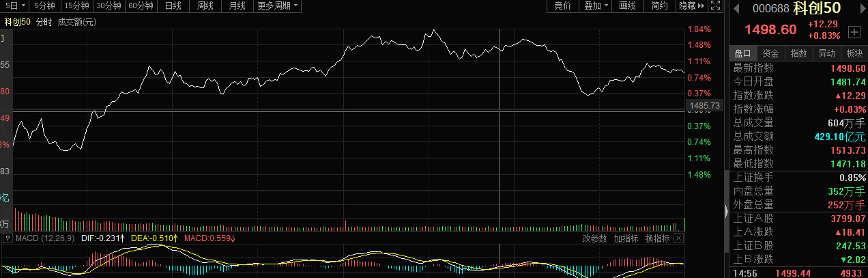Open the 叠加 overlay dropdown
Screen dimensions: 868x278
(x=595, y=6)
